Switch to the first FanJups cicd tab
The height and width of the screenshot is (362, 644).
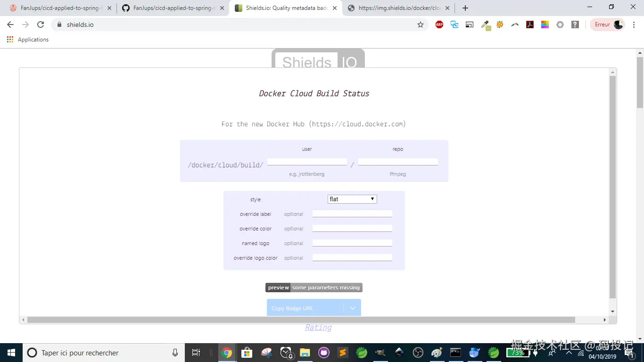tap(60, 8)
